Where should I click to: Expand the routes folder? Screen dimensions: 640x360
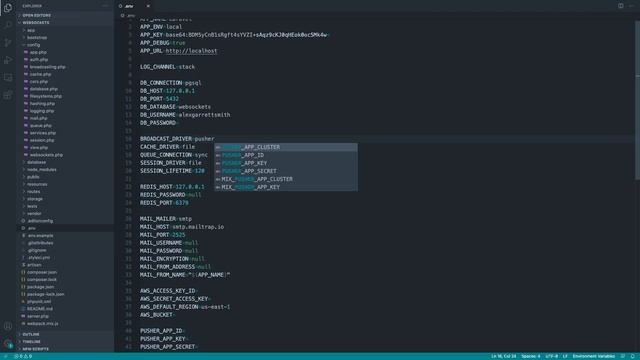(65, 191)
